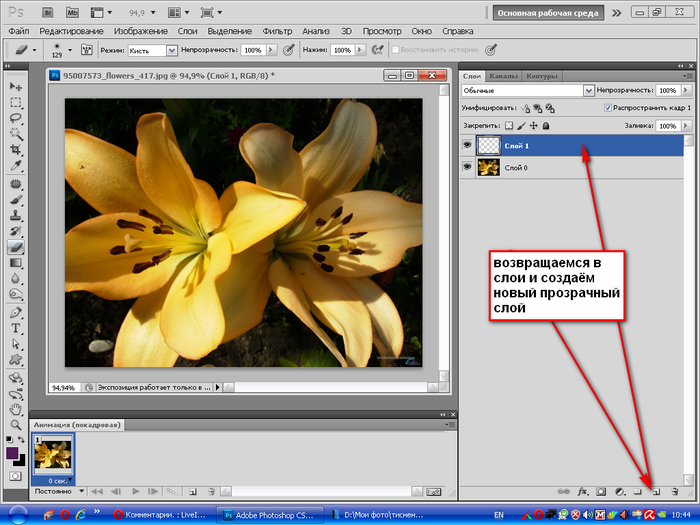Toggle visibility of Слой 0

tap(468, 168)
